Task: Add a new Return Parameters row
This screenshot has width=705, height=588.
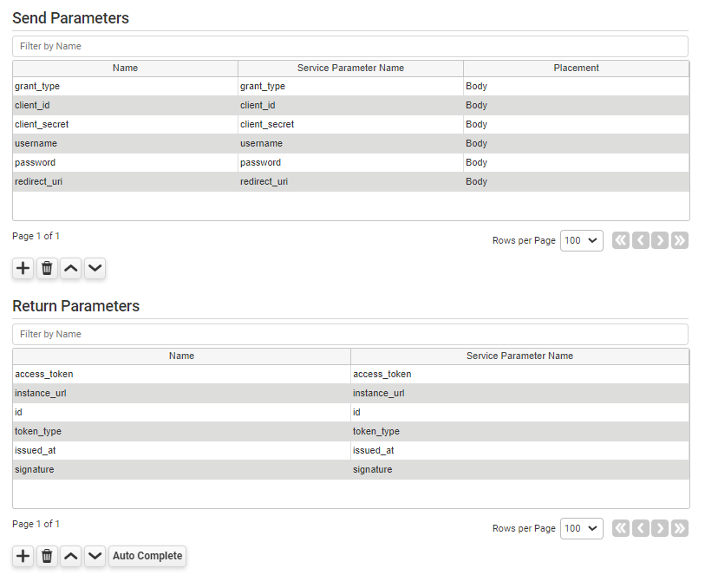Action: [23, 556]
